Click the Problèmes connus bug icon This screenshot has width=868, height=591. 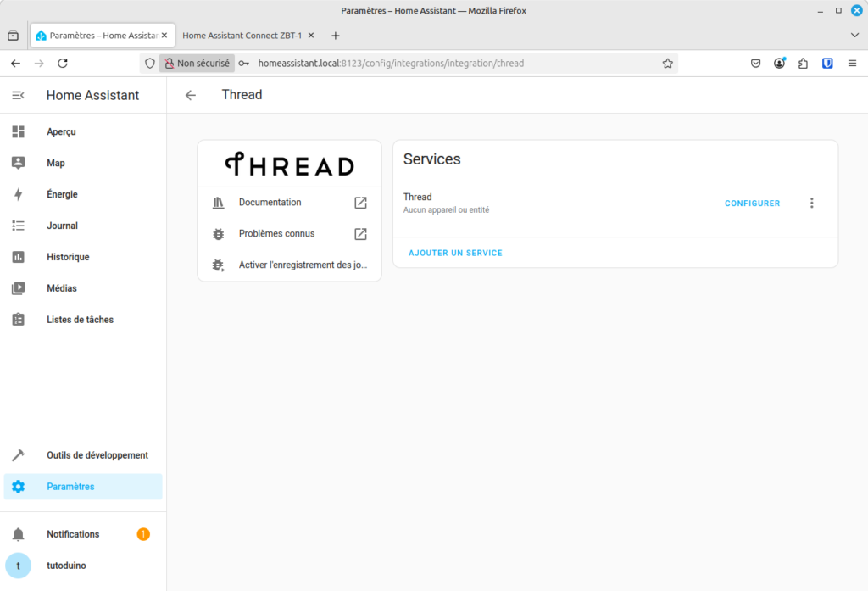pos(219,234)
